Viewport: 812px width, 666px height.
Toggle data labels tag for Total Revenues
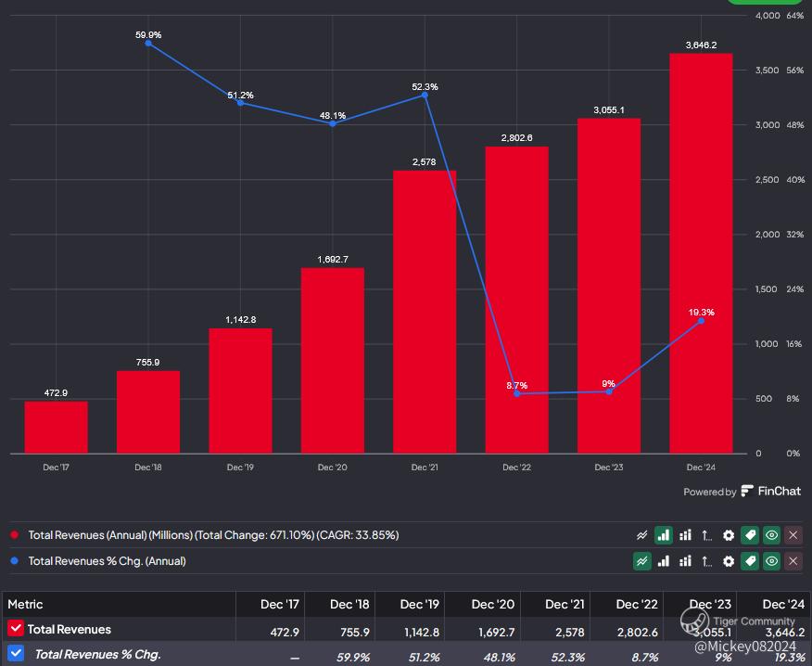[x=750, y=535]
